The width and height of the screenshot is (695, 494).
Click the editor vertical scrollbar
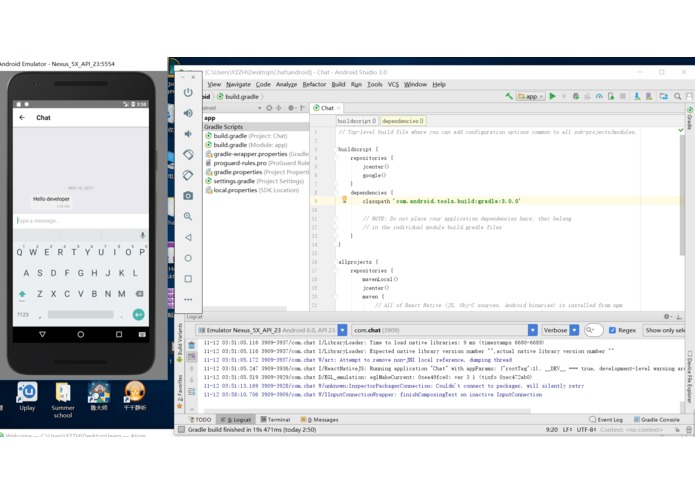[681, 195]
